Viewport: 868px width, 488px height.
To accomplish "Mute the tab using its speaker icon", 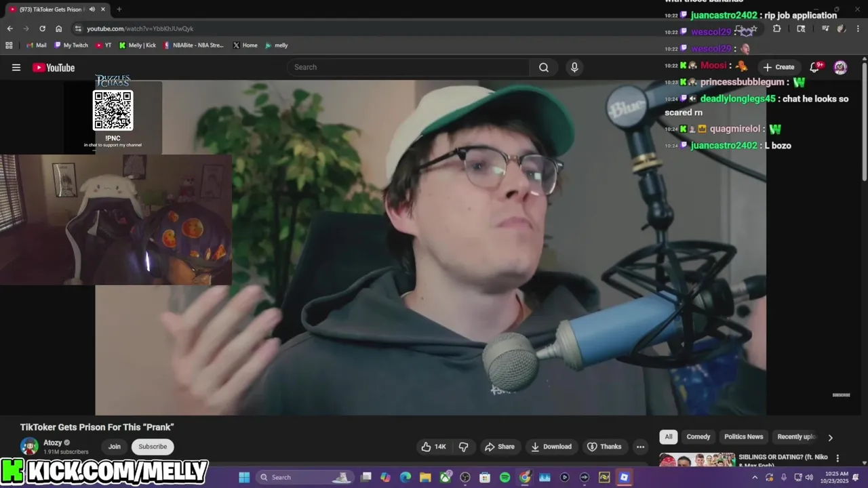I will [92, 9].
